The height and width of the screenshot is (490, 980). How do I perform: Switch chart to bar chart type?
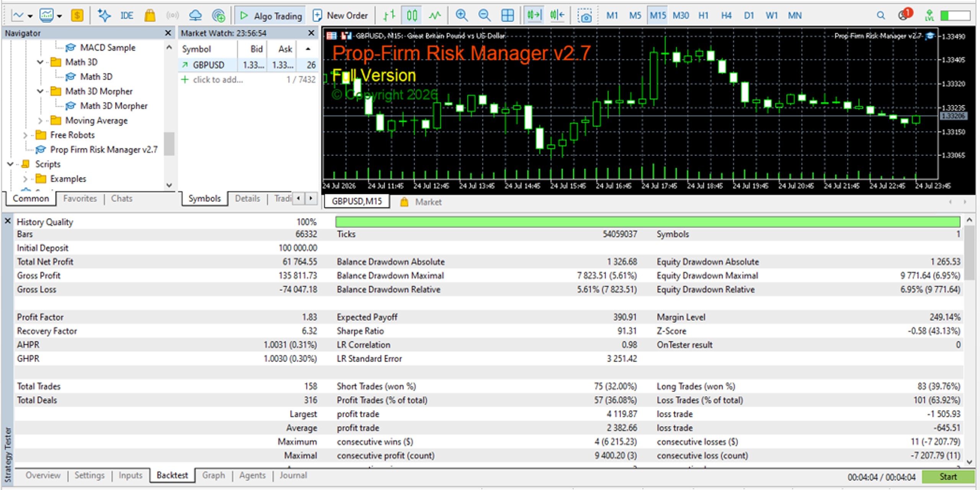[389, 16]
